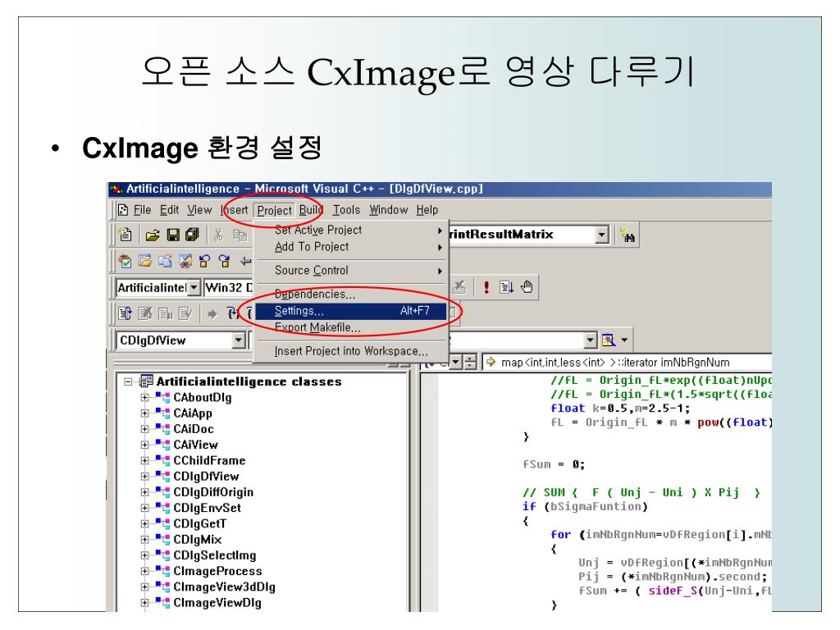Click the Copy pages icon
This screenshot has height=630, width=840.
point(240,235)
